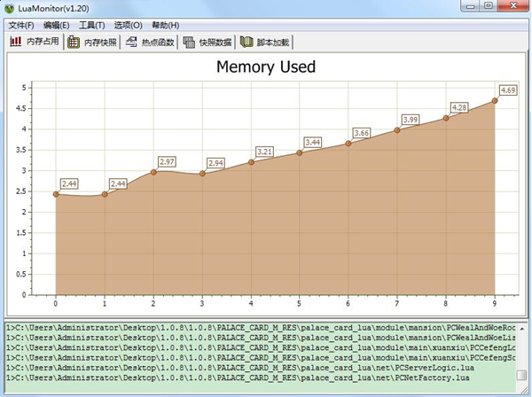Click the LuaMonitor app icon in title bar
532x397 pixels.
pos(10,9)
